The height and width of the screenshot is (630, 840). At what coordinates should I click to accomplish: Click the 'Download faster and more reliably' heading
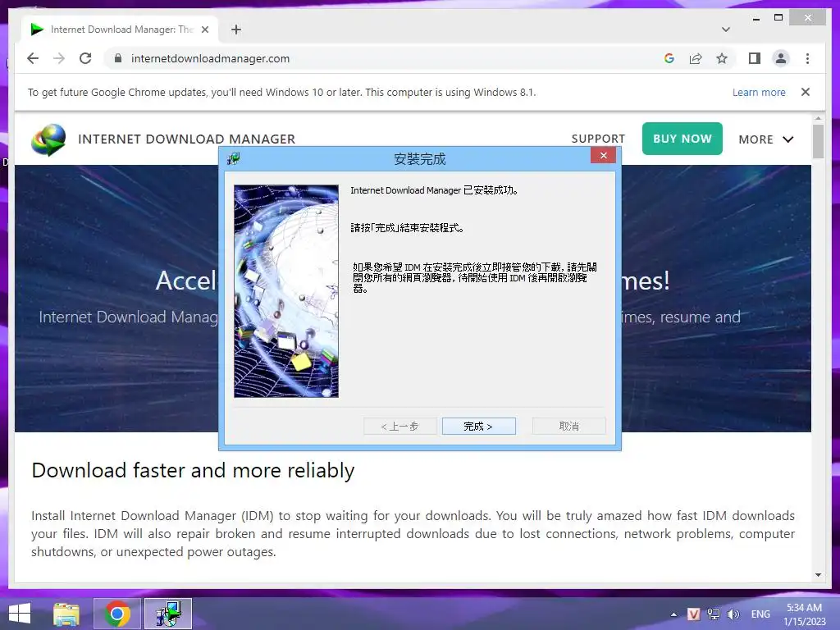(193, 470)
